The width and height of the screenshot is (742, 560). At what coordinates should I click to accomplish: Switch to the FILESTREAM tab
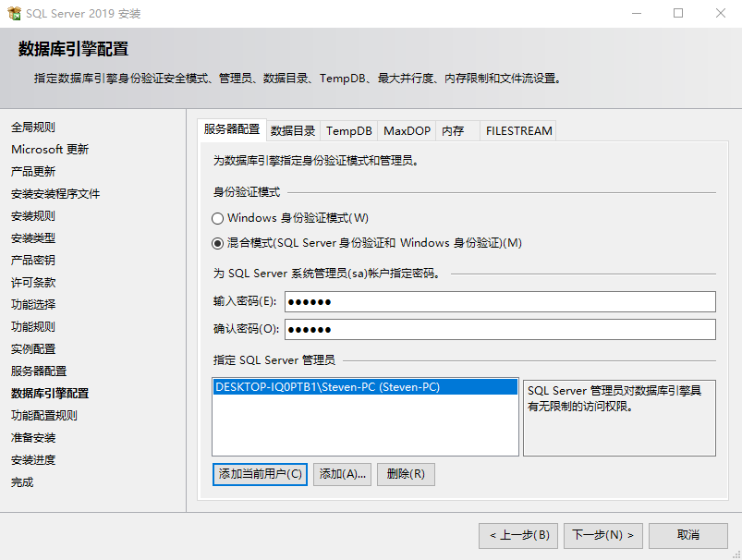pos(518,131)
